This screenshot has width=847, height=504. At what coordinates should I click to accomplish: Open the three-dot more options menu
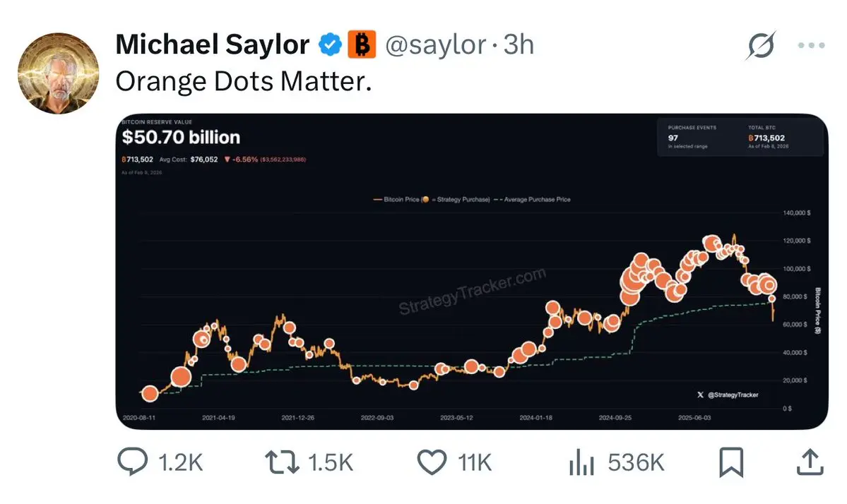click(x=810, y=44)
